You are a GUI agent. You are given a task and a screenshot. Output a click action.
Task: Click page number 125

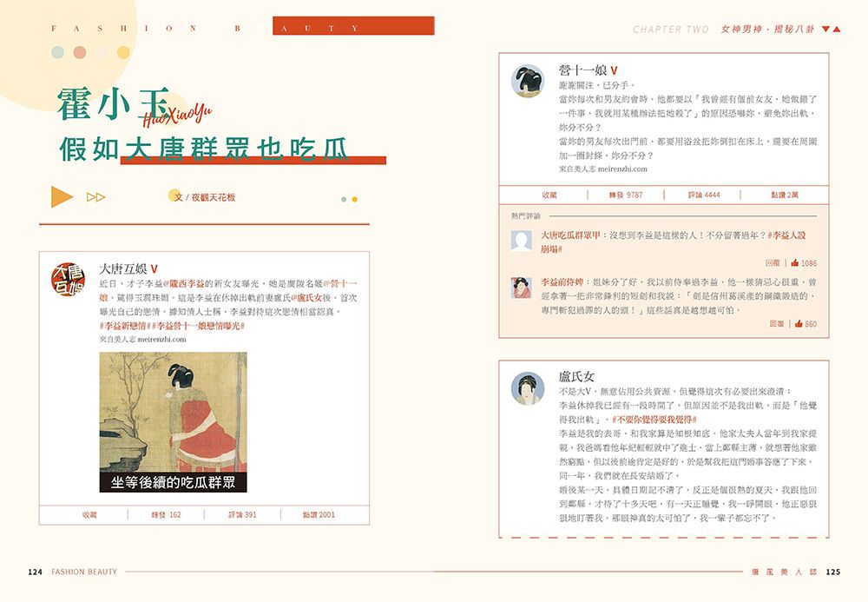(833, 572)
